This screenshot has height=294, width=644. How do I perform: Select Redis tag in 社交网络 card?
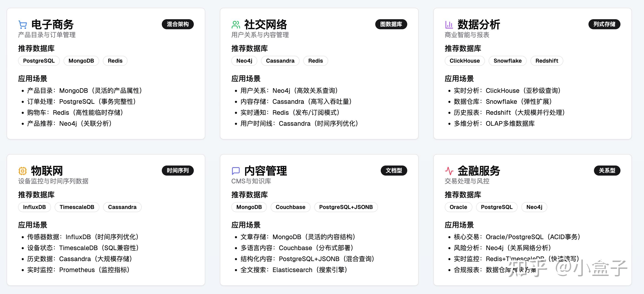316,61
